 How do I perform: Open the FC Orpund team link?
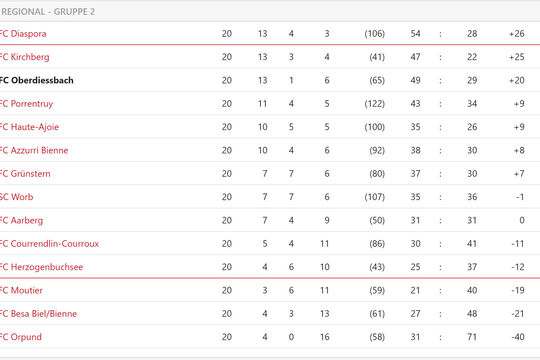pos(21,337)
